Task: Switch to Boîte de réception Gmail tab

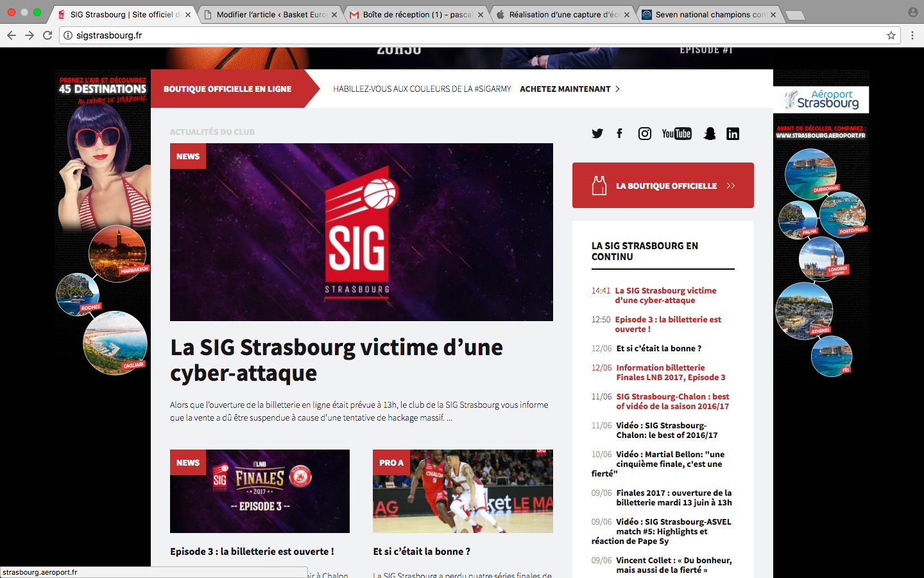Action: 418,14
